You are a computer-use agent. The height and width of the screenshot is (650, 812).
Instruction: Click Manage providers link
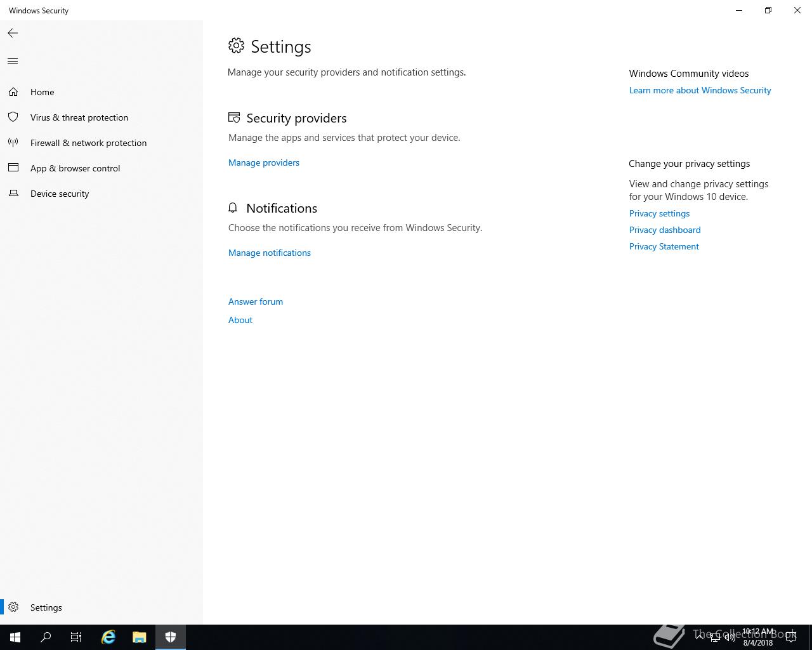(x=264, y=162)
